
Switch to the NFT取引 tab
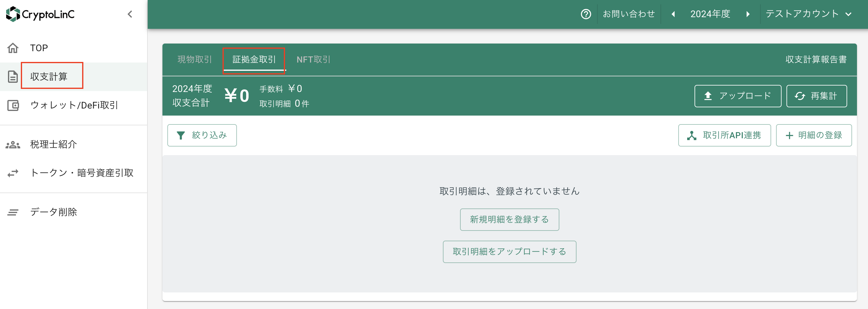click(313, 59)
